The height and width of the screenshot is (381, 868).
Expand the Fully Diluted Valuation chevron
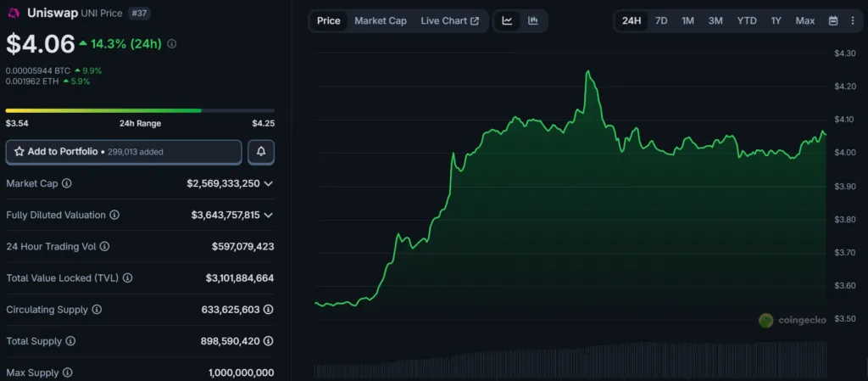(x=269, y=215)
